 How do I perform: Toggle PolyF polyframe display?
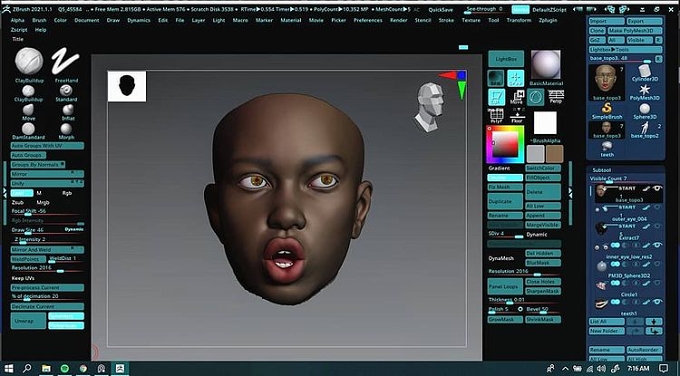[x=496, y=116]
